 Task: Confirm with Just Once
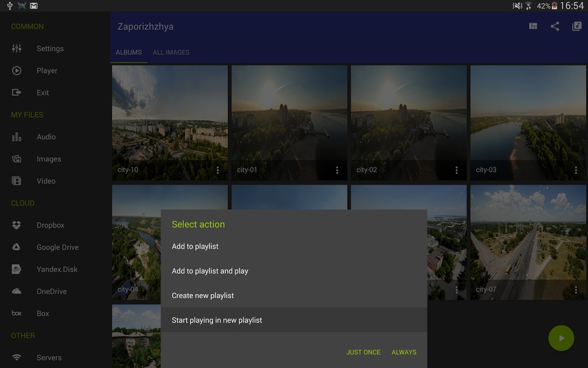pyautogui.click(x=363, y=352)
